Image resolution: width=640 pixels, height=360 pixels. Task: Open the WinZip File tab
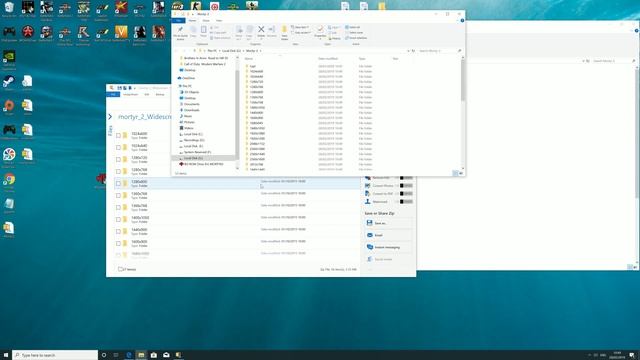[x=113, y=94]
